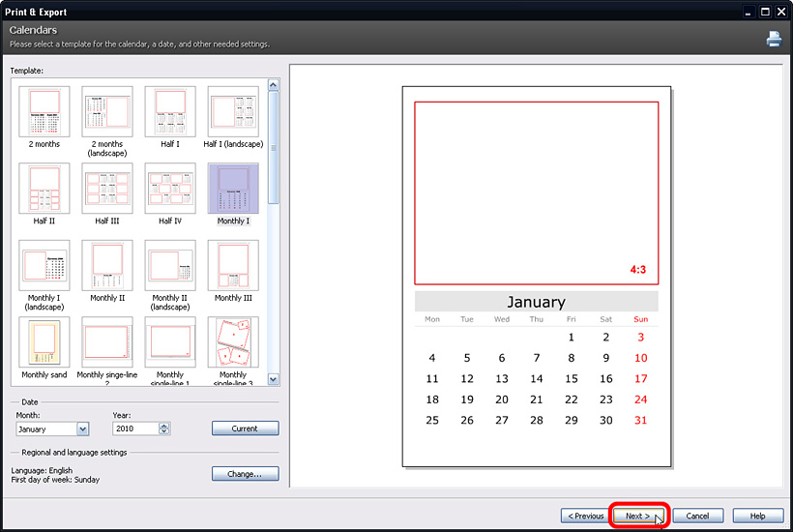Pick the Half I (landscape) template
The image size is (793, 532).
[233, 112]
